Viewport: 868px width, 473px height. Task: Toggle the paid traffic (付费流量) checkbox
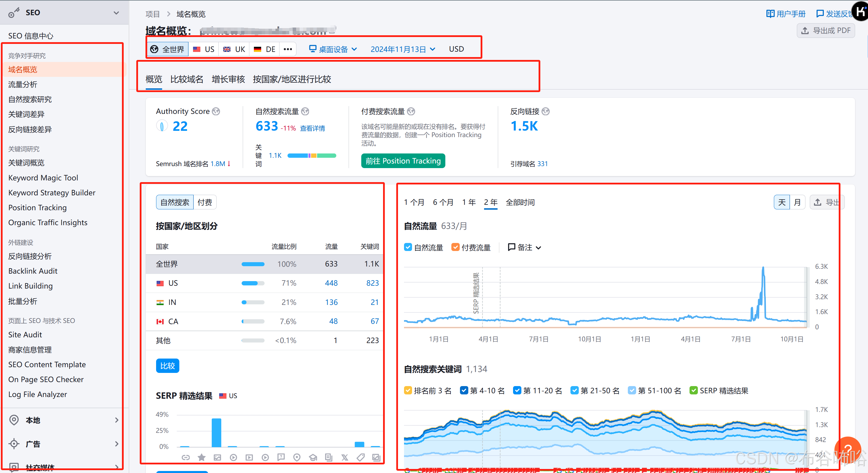coord(455,247)
